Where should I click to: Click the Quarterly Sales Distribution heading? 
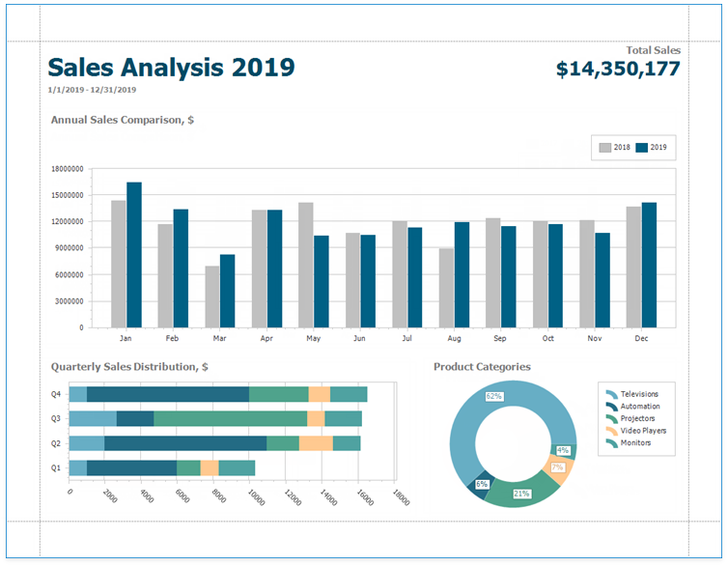pos(129,367)
